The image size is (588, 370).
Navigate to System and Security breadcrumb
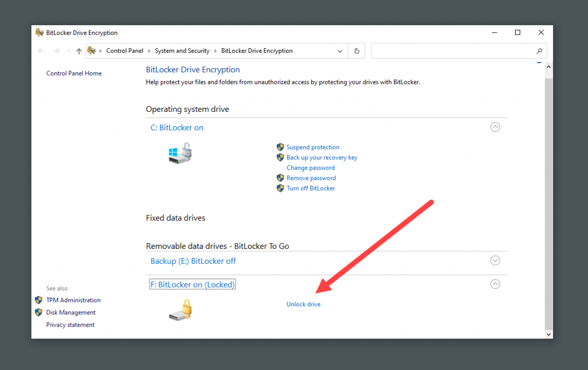[x=182, y=51]
